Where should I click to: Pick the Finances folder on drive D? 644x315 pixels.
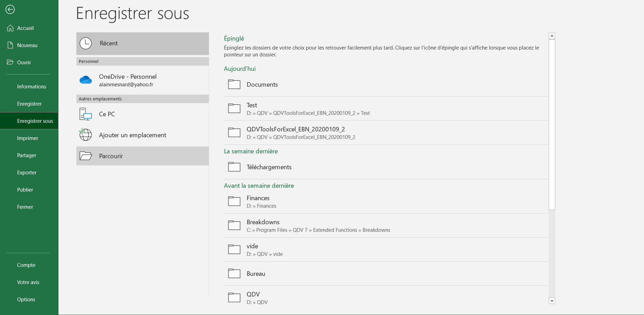258,202
